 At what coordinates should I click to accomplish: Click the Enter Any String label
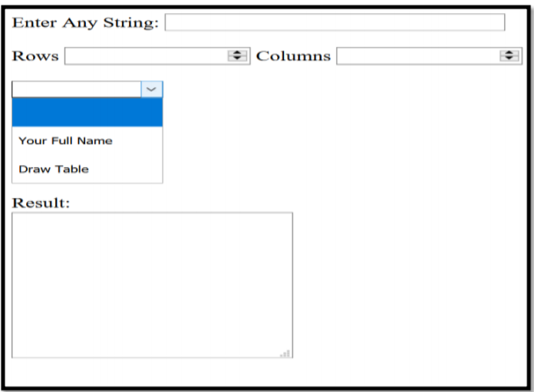pyautogui.click(x=85, y=23)
